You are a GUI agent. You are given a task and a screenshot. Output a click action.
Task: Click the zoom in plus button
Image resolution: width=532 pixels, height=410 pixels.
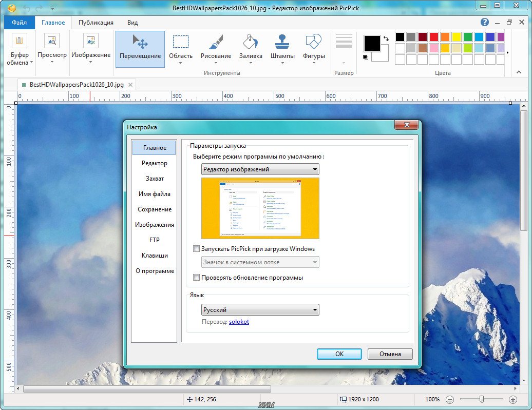[x=512, y=399]
